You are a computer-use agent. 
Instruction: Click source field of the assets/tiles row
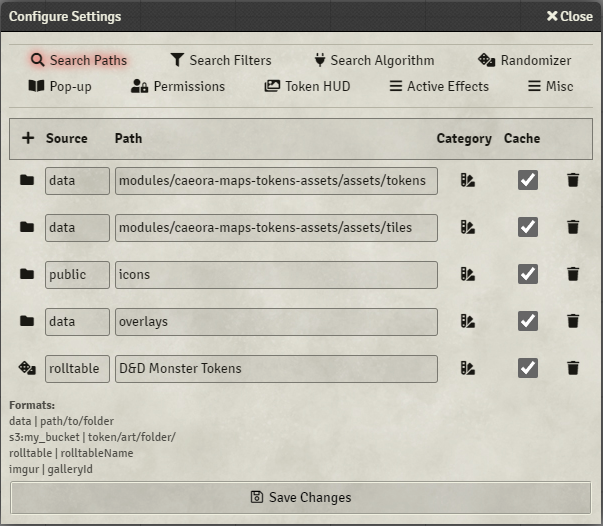point(77,228)
